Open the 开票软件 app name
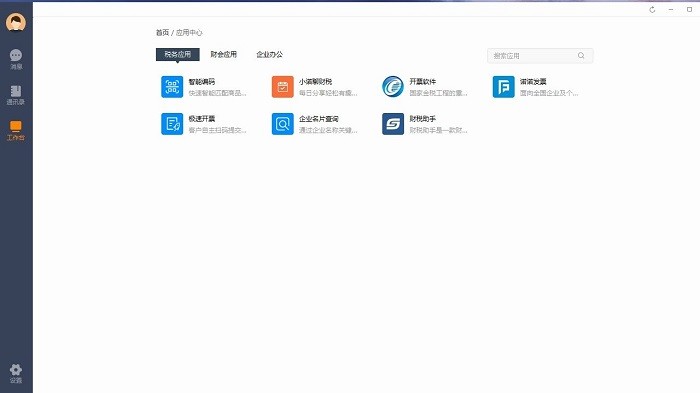Image resolution: width=700 pixels, height=393 pixels. tap(423, 82)
